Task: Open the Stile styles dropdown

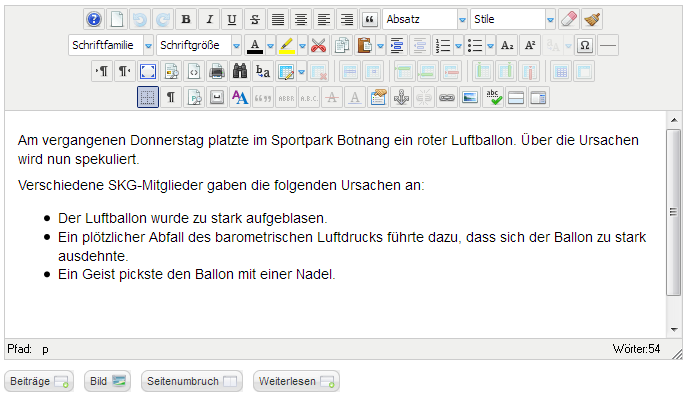Action: point(513,19)
